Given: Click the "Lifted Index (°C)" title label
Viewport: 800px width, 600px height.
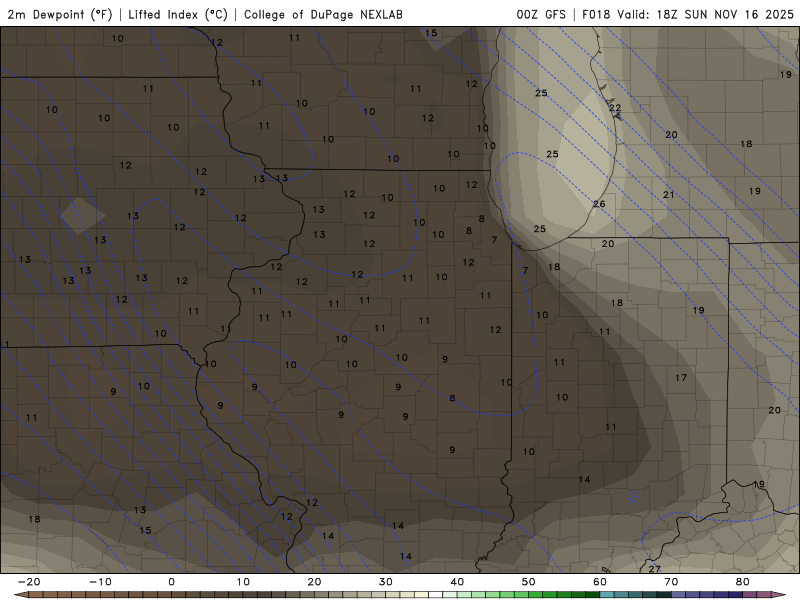Looking at the screenshot, I should [x=178, y=14].
